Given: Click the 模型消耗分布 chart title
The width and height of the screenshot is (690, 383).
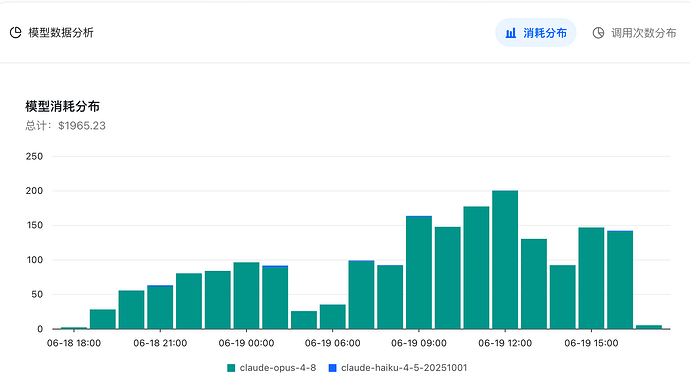Looking at the screenshot, I should [x=62, y=107].
